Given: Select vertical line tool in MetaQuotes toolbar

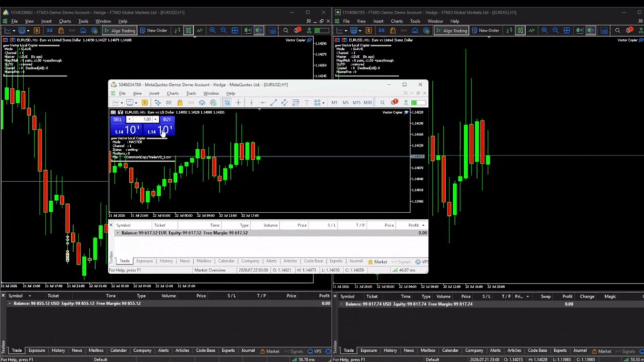Looking at the screenshot, I should point(252,103).
